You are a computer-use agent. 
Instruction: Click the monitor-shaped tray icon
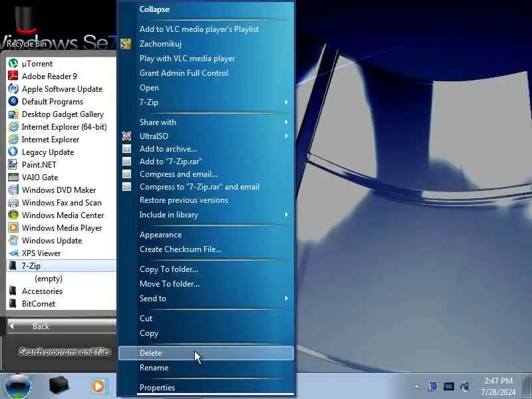click(x=448, y=386)
